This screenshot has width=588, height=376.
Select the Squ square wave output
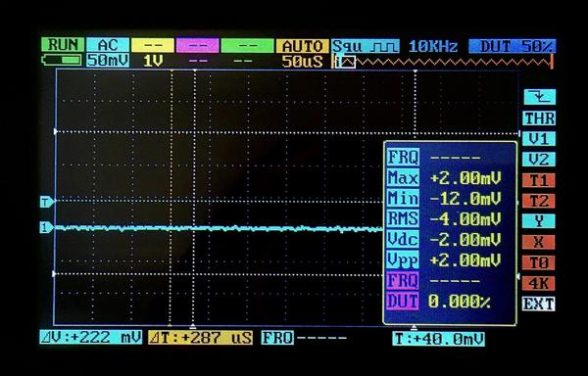[366, 46]
